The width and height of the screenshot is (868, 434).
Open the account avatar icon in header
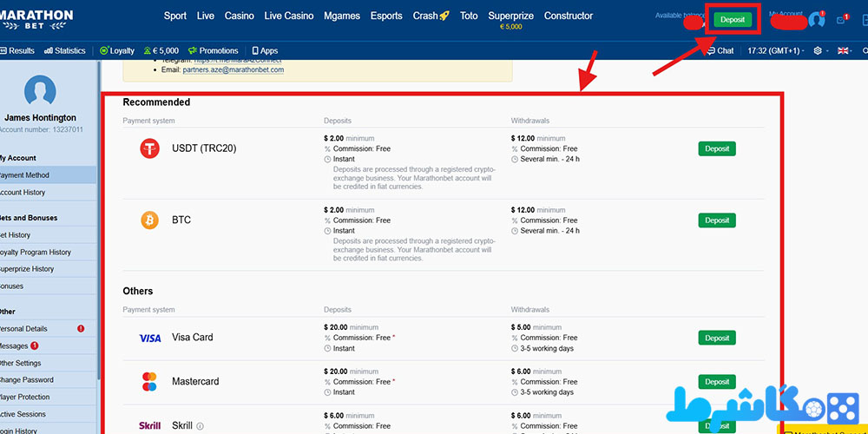point(817,20)
